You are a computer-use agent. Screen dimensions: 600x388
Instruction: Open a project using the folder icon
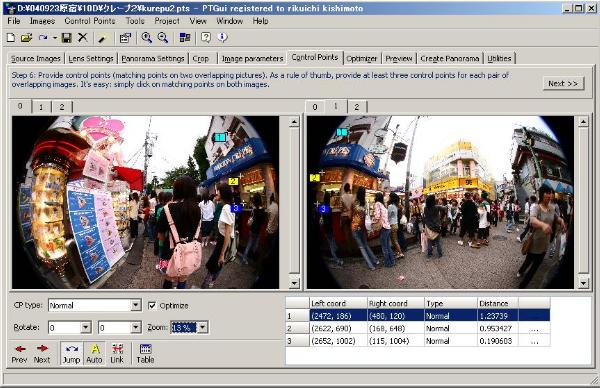pos(26,37)
